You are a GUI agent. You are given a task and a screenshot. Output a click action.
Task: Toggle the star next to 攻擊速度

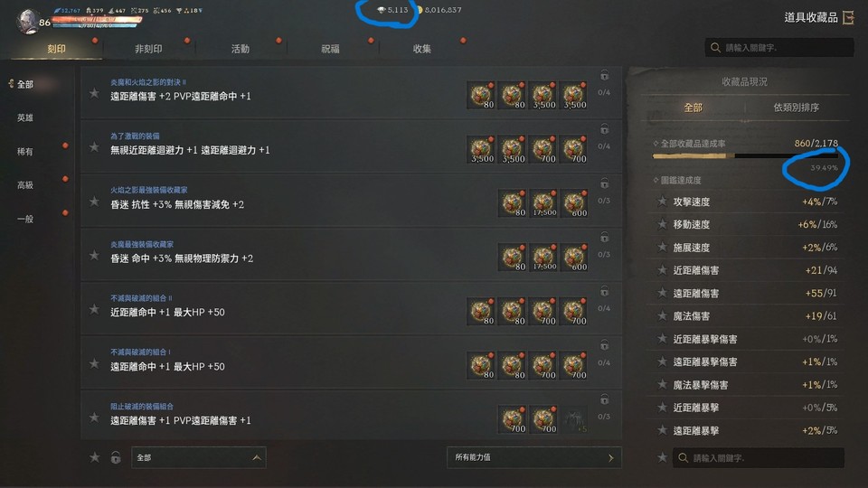coord(662,202)
